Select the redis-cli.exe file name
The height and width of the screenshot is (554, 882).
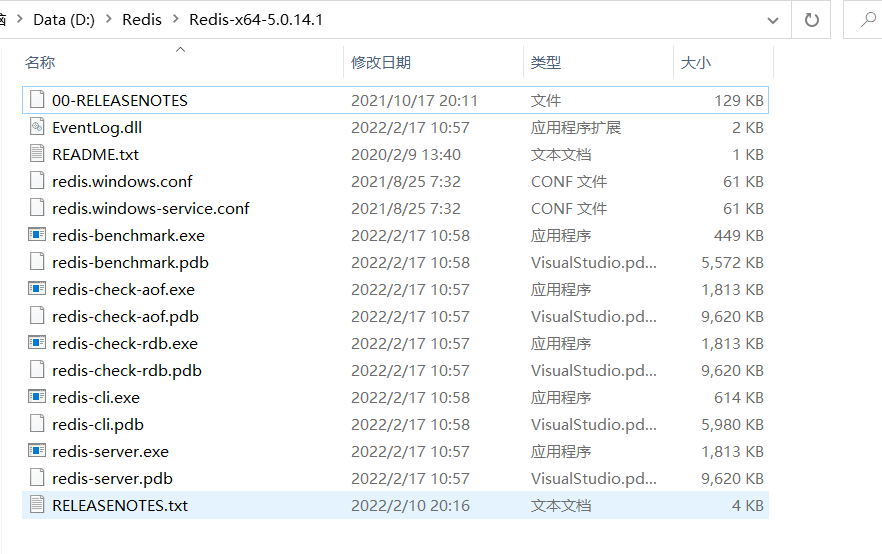coord(96,398)
